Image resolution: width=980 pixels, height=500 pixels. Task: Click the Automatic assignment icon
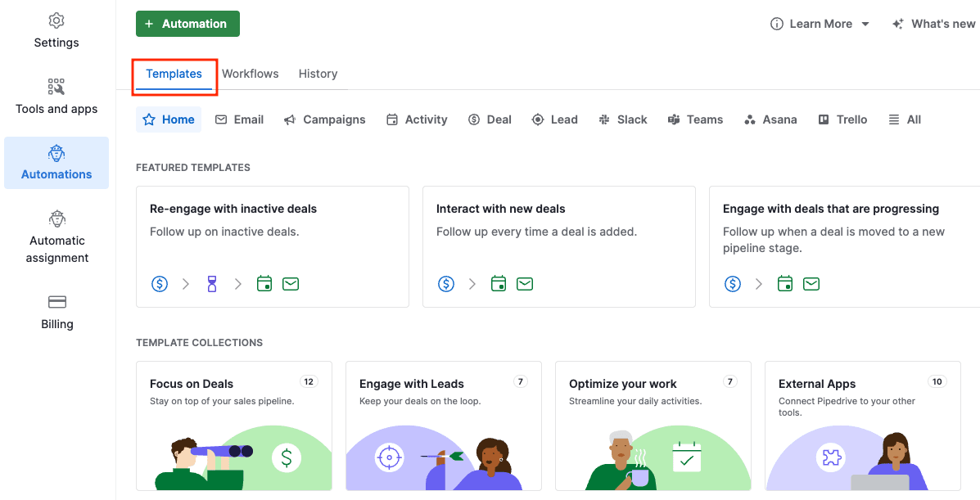point(56,218)
